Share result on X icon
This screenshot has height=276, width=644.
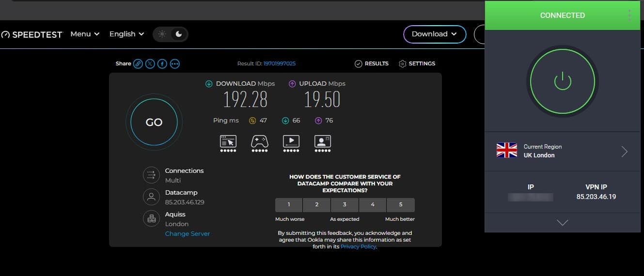pos(150,63)
